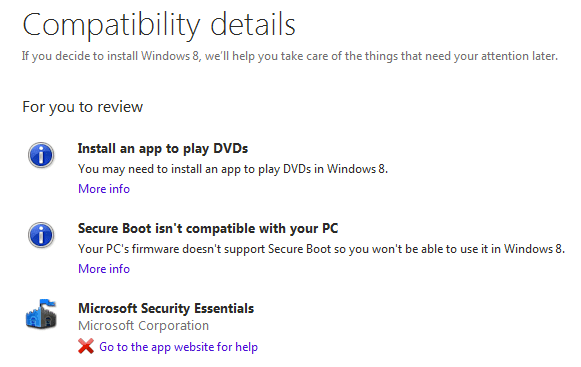Open More info under Secure Boot notice
Image resolution: width=581 pixels, height=367 pixels.
pos(104,269)
